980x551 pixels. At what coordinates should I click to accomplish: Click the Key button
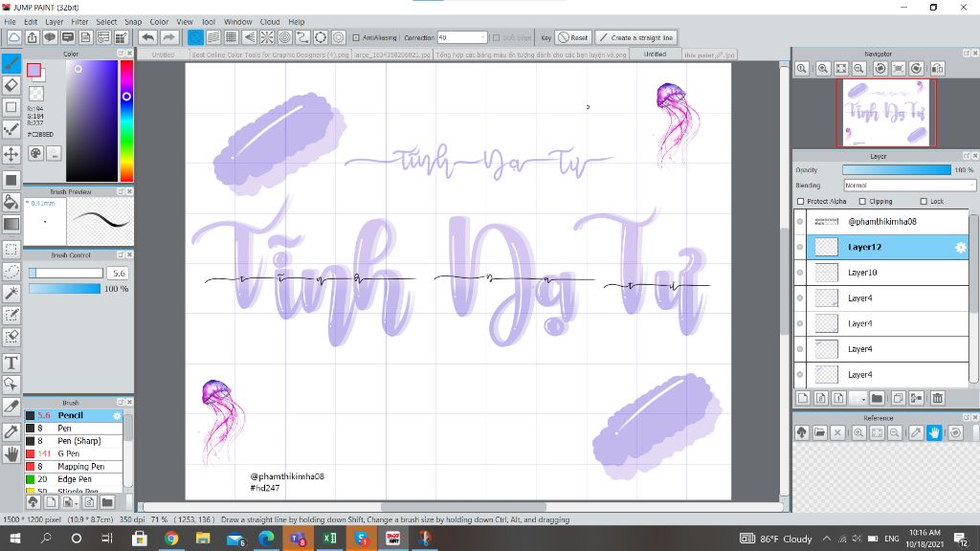(546, 37)
